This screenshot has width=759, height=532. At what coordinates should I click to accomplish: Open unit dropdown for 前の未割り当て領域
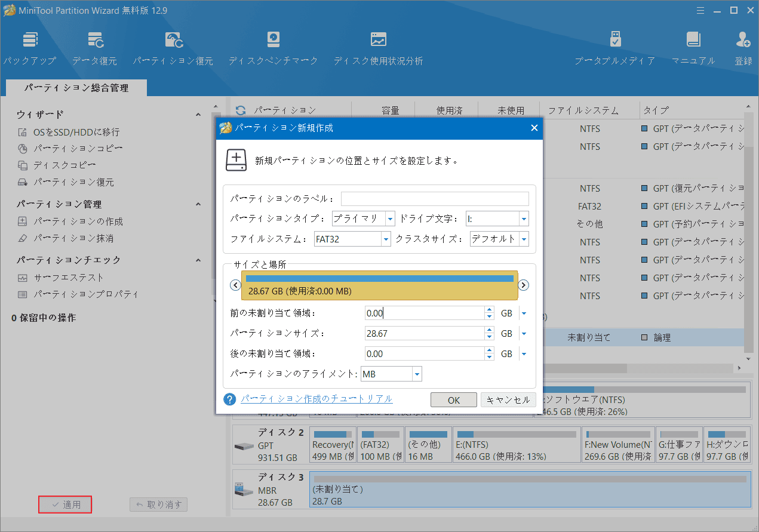click(x=524, y=313)
